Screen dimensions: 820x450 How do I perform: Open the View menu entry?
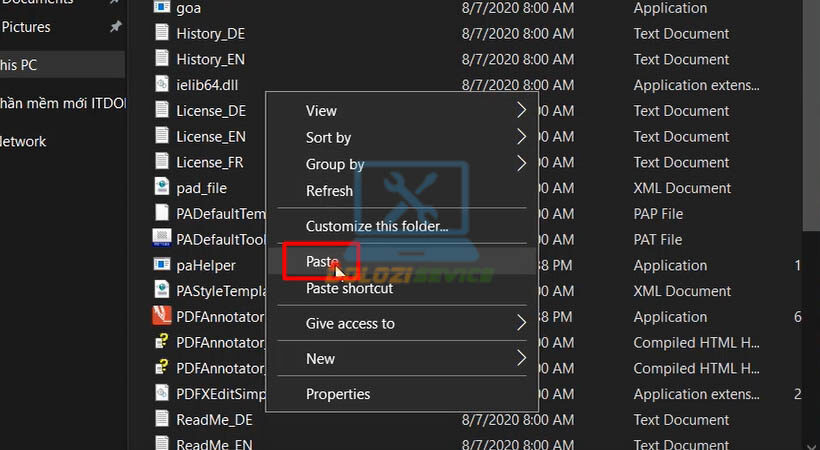point(402,110)
